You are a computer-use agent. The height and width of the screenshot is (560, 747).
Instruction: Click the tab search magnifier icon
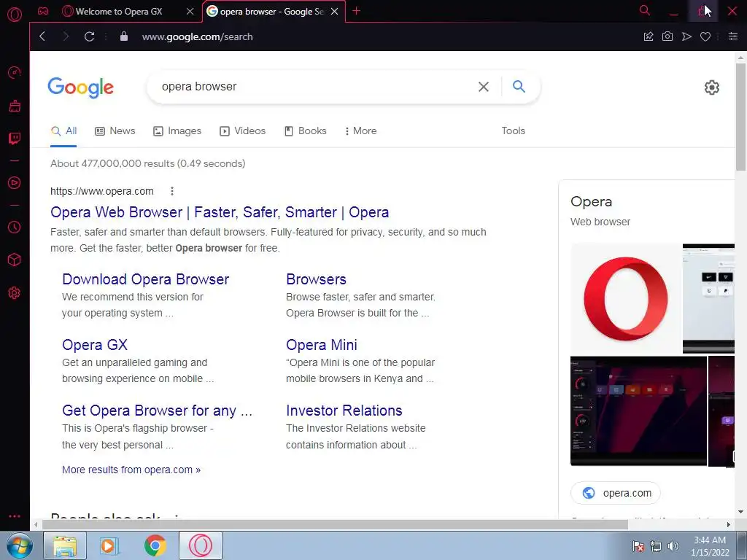click(x=644, y=10)
